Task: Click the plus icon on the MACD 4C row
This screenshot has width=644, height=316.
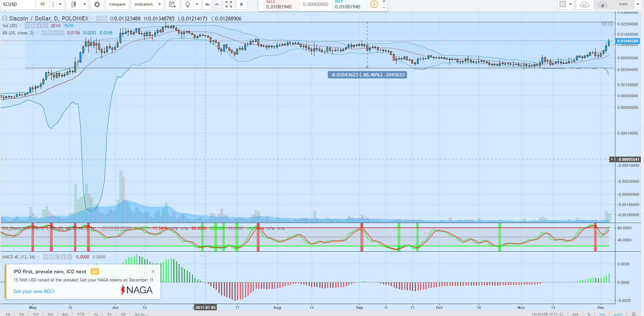Action: coord(64,257)
